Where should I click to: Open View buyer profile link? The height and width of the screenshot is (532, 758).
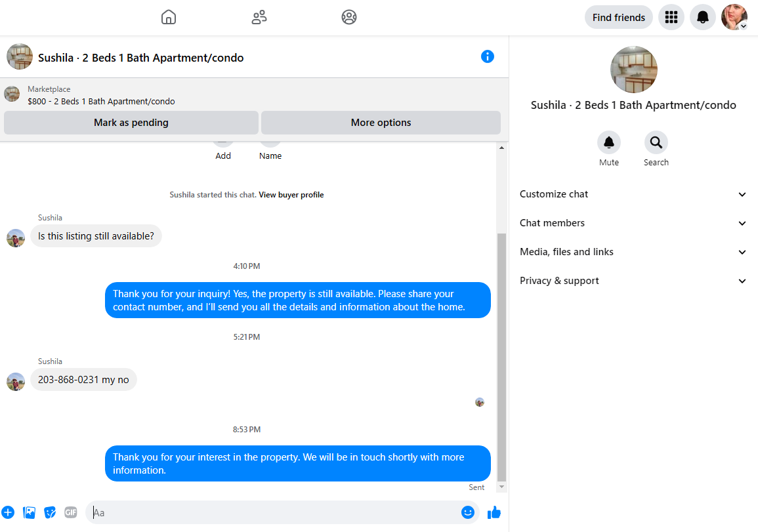click(291, 195)
